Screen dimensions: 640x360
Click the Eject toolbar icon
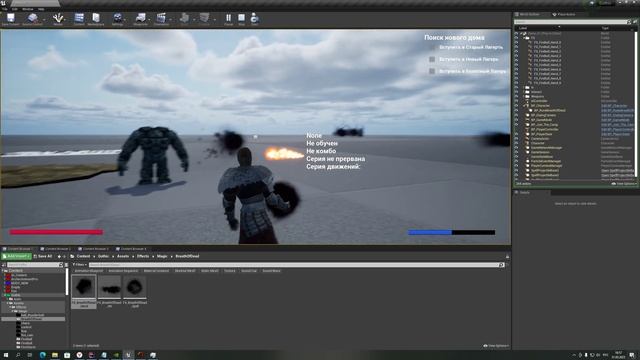(x=255, y=19)
